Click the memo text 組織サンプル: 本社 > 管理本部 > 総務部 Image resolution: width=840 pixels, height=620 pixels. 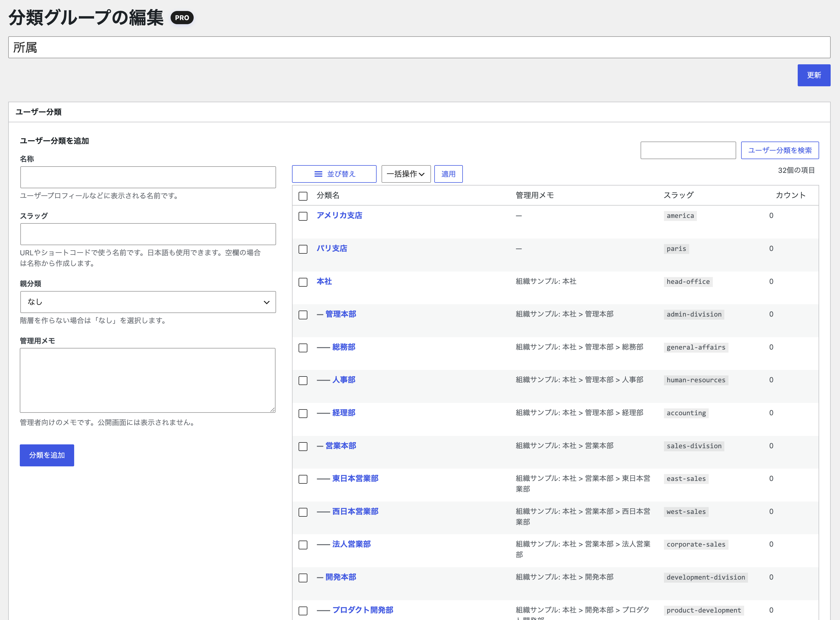pyautogui.click(x=579, y=347)
